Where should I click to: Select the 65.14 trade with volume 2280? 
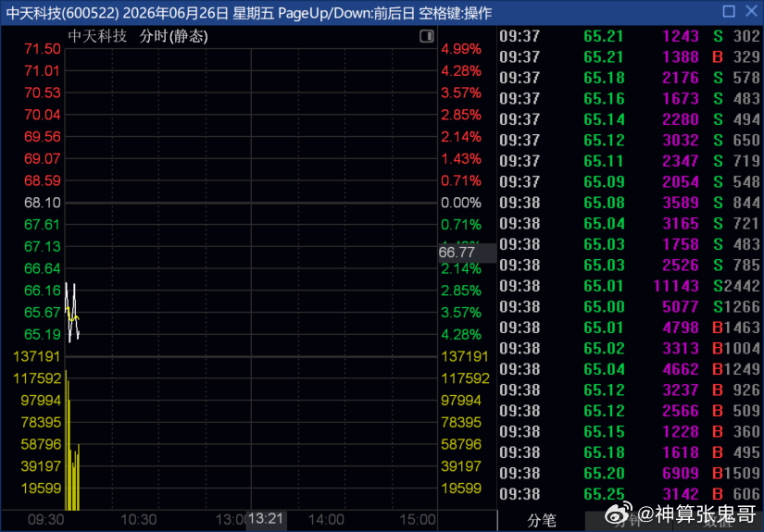click(x=630, y=119)
